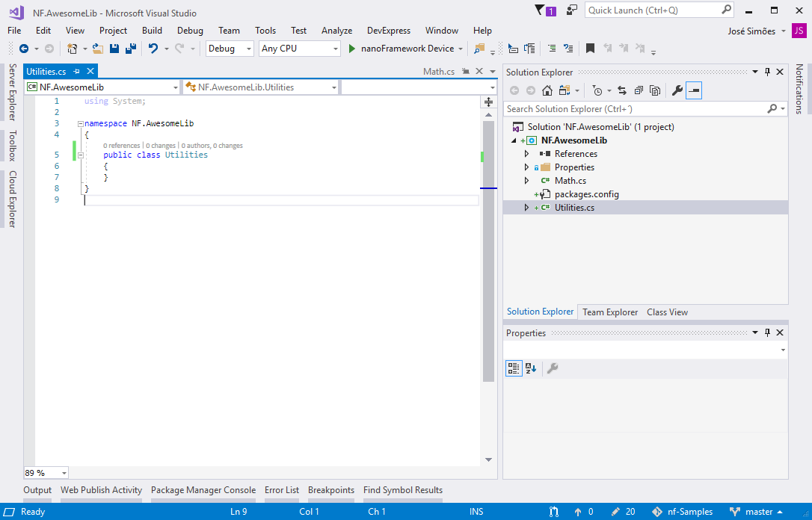Viewport: 812px width, 520px height.
Task: Click the Undo arrow icon
Action: click(153, 49)
